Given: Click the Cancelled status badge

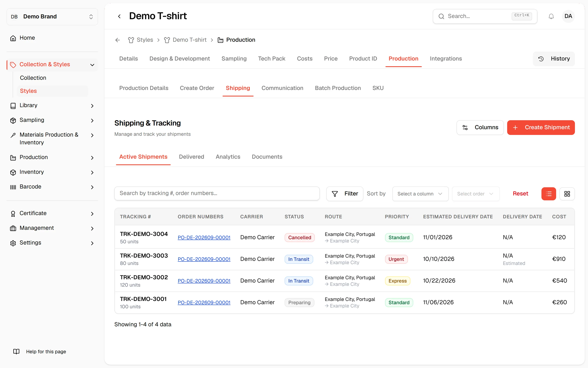Looking at the screenshot, I should [x=299, y=237].
